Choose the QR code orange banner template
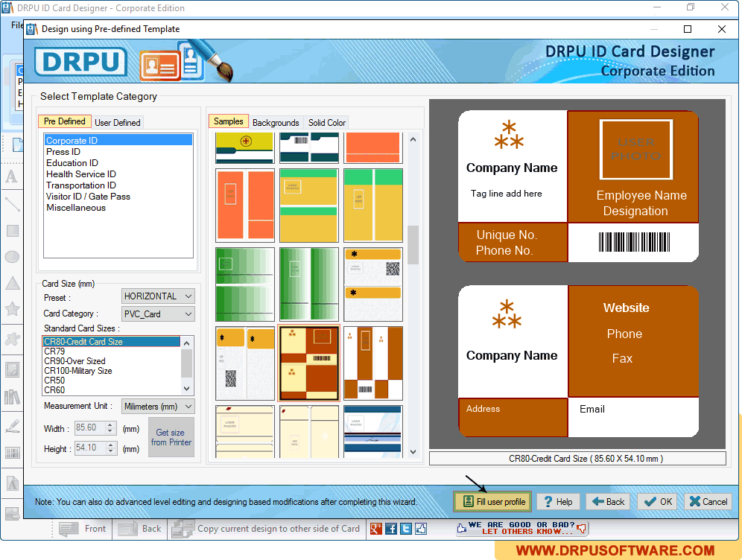The height and width of the screenshot is (560, 742). (373, 284)
